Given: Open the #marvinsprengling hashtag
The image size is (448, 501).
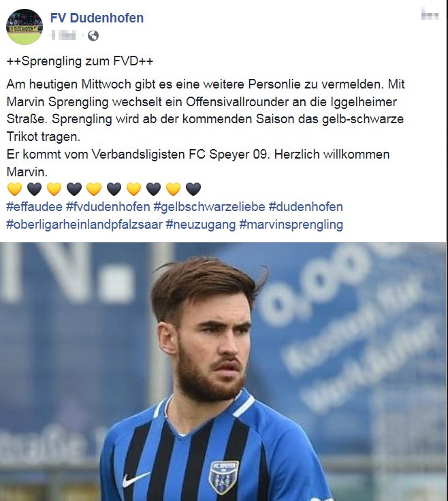Looking at the screenshot, I should pyautogui.click(x=291, y=225).
